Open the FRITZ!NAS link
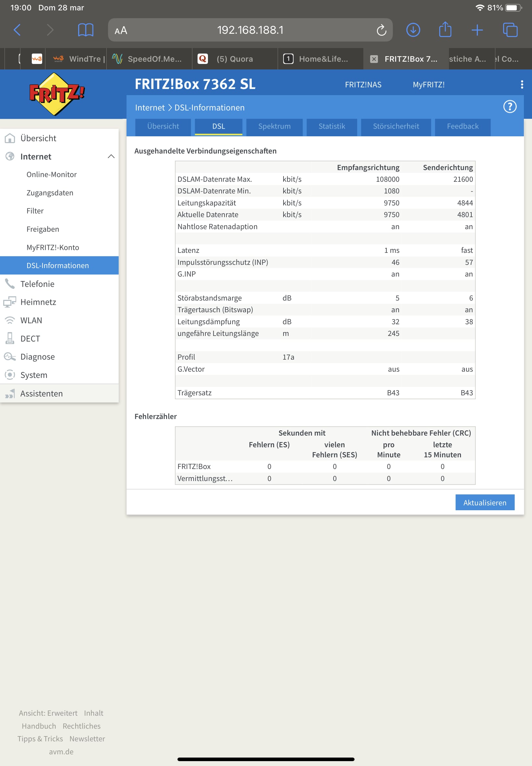532x766 pixels. tap(363, 85)
